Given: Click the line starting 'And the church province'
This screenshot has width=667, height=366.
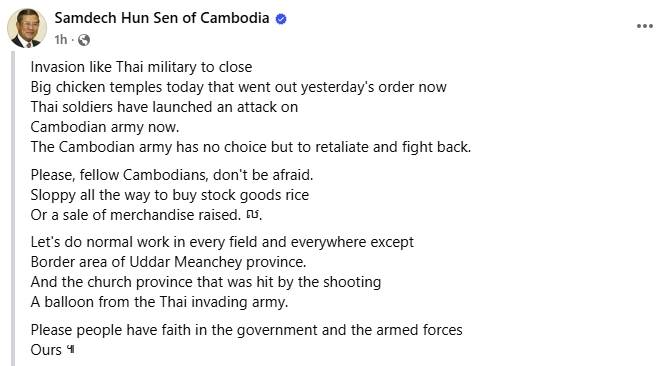Looking at the screenshot, I should (206, 282).
